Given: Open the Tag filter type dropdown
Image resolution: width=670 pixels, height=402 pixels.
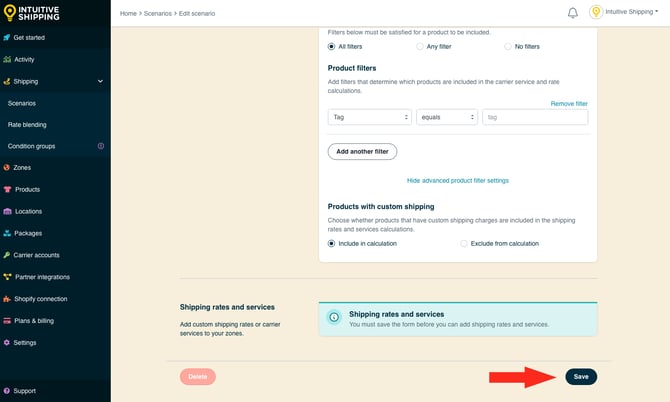Looking at the screenshot, I should coord(370,117).
